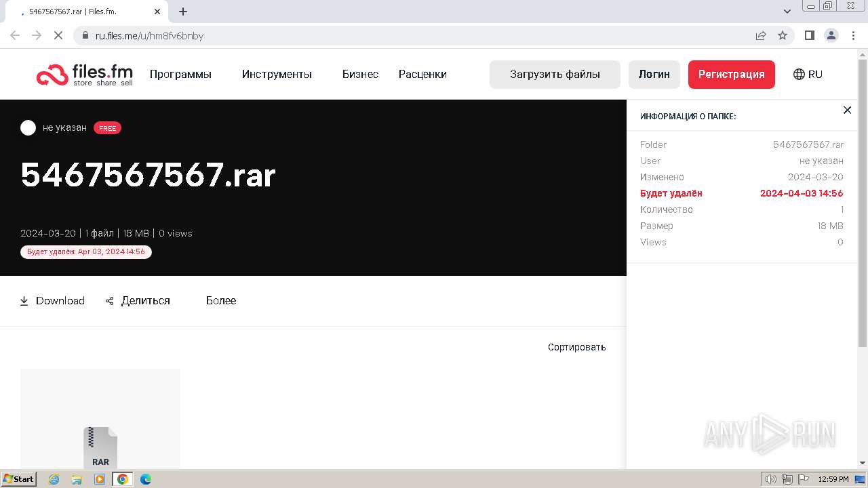The width and height of the screenshot is (868, 488).
Task: Open Windows Start menu
Action: tap(19, 479)
